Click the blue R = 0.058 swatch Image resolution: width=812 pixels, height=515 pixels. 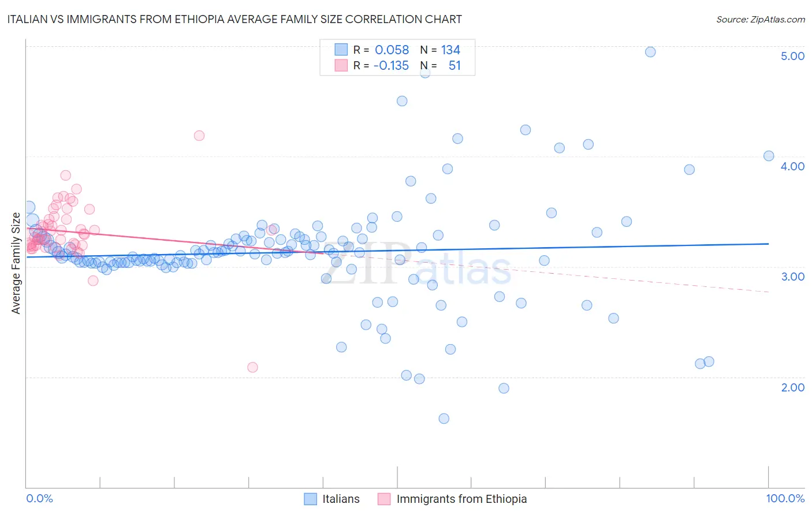(341, 50)
